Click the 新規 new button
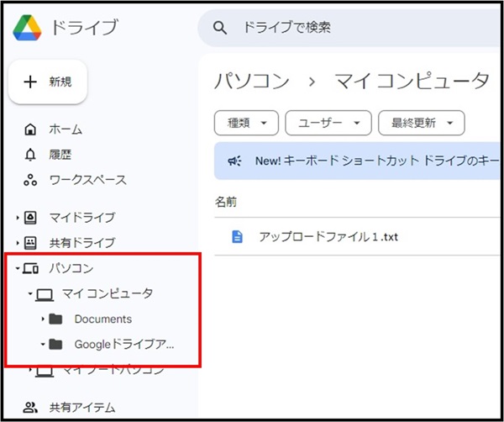 [x=48, y=82]
